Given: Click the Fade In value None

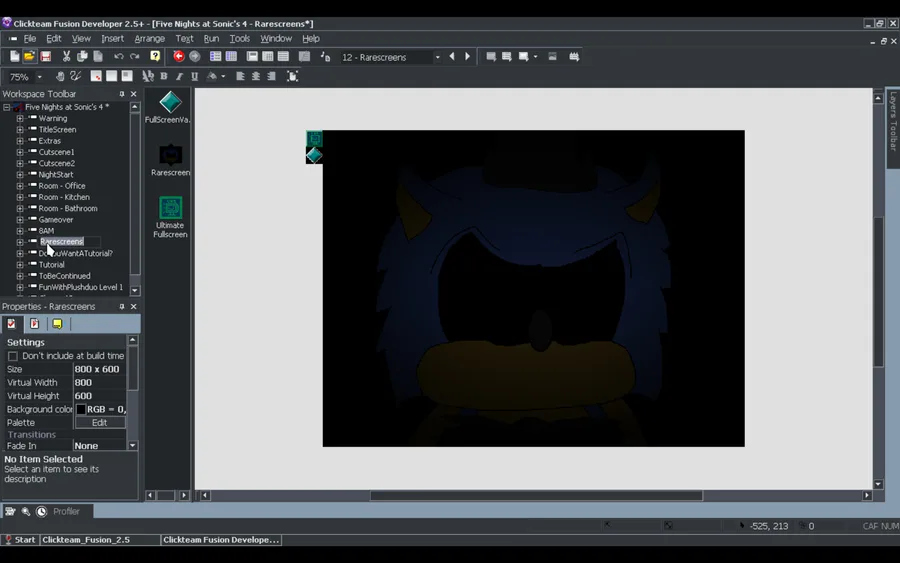Looking at the screenshot, I should point(99,446).
